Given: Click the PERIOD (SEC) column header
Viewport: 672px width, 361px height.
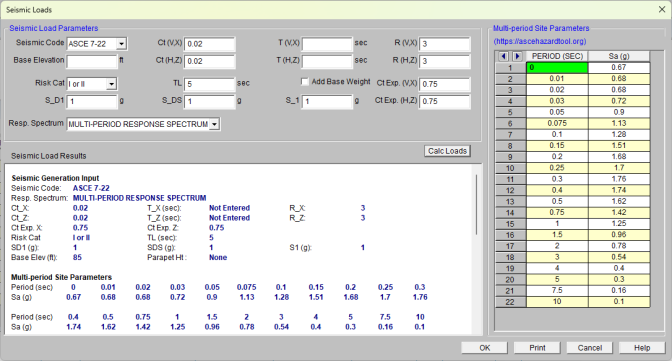Looking at the screenshot, I should pyautogui.click(x=557, y=56).
